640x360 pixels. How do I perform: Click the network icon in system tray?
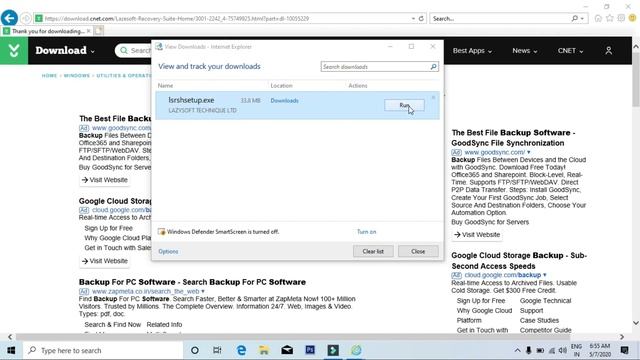point(552,350)
